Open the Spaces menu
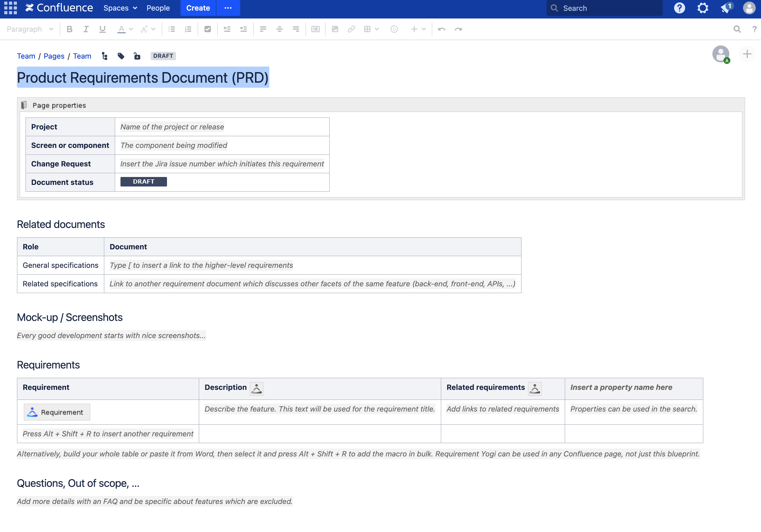761x532 pixels. click(x=120, y=8)
